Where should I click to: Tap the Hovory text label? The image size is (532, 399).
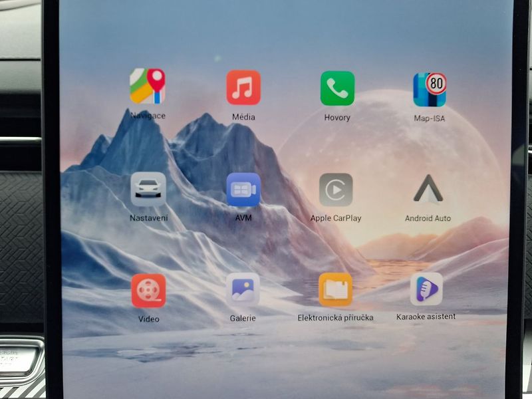[x=337, y=118]
